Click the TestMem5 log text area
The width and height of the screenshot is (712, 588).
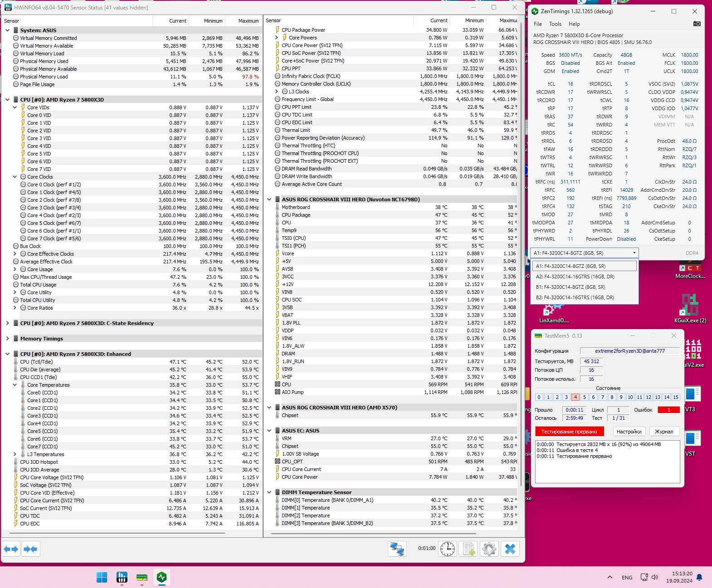(607, 462)
